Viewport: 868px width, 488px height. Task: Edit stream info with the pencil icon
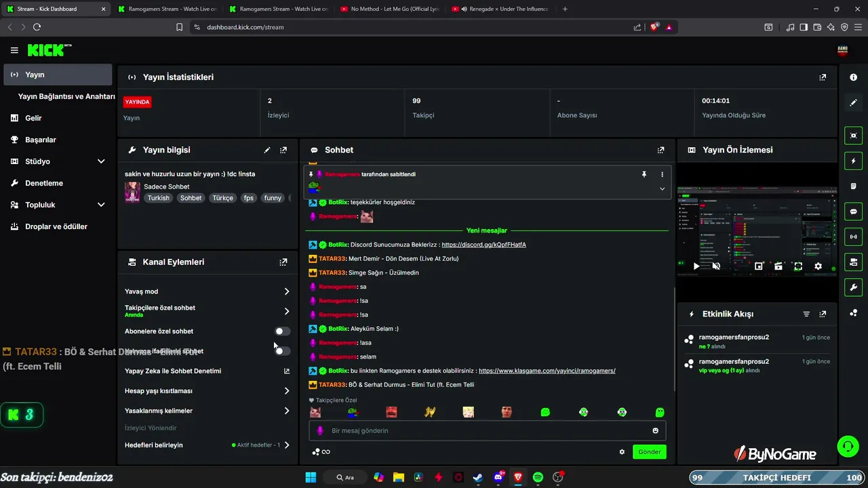[267, 150]
